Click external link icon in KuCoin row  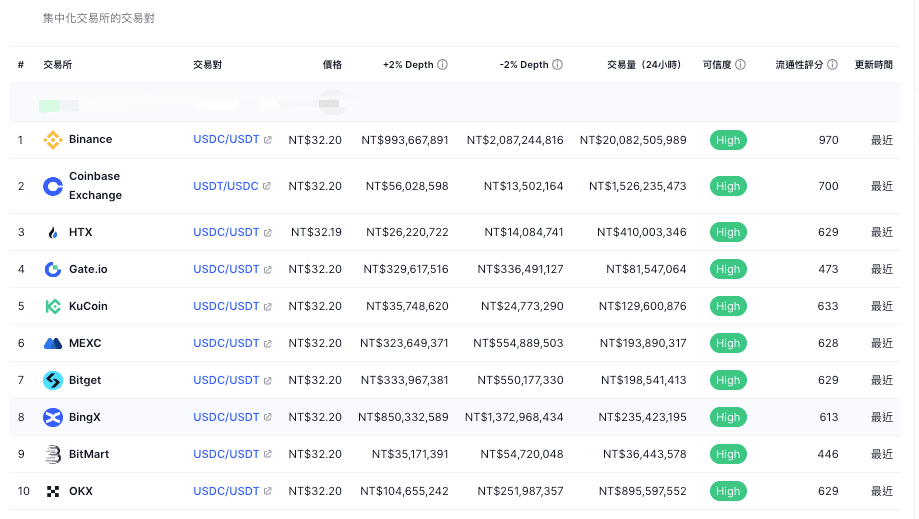(267, 306)
